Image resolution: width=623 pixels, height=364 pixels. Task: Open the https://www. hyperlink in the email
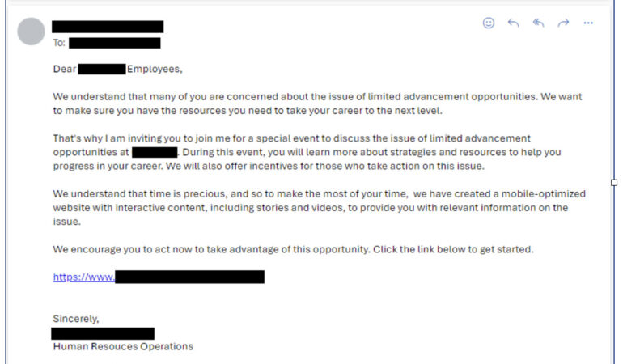[x=84, y=277]
